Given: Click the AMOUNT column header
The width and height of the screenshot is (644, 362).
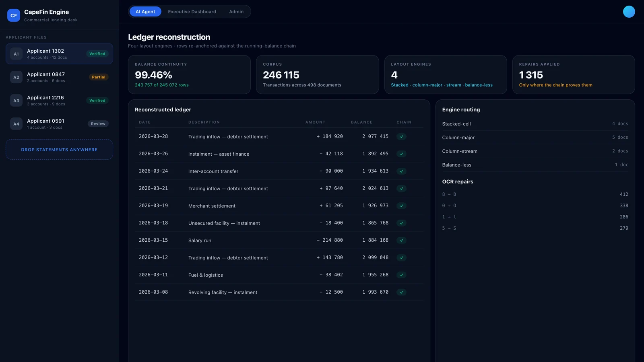Looking at the screenshot, I should tap(315, 122).
